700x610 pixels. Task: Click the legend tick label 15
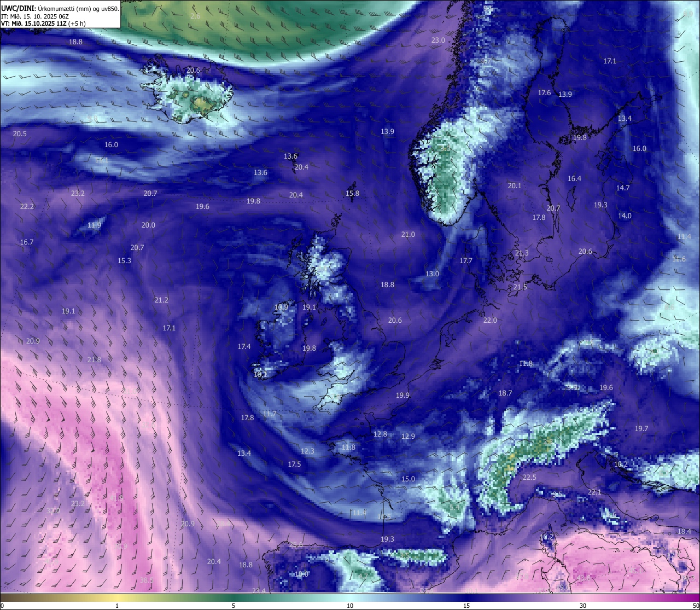point(466,606)
